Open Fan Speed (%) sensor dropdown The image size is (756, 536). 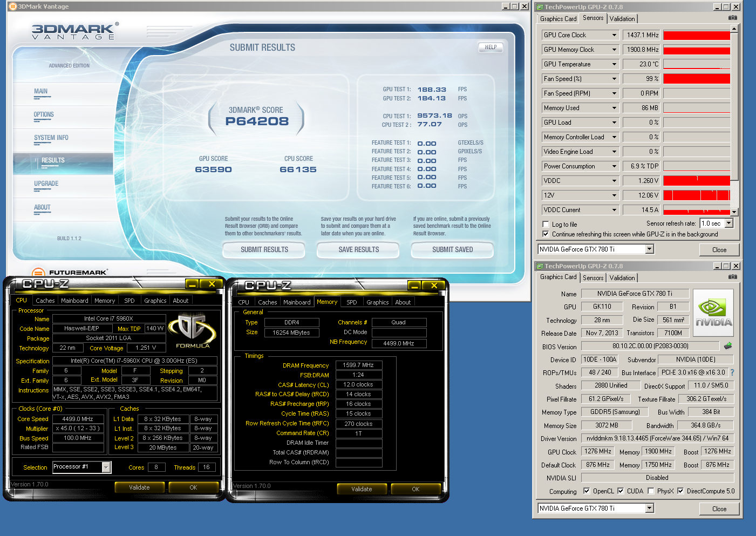pos(614,79)
